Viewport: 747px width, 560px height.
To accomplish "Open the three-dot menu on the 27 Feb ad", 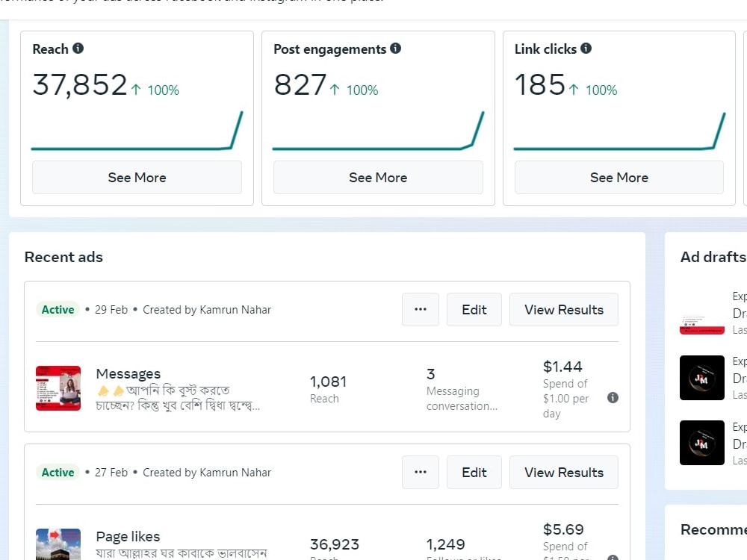I will [420, 472].
